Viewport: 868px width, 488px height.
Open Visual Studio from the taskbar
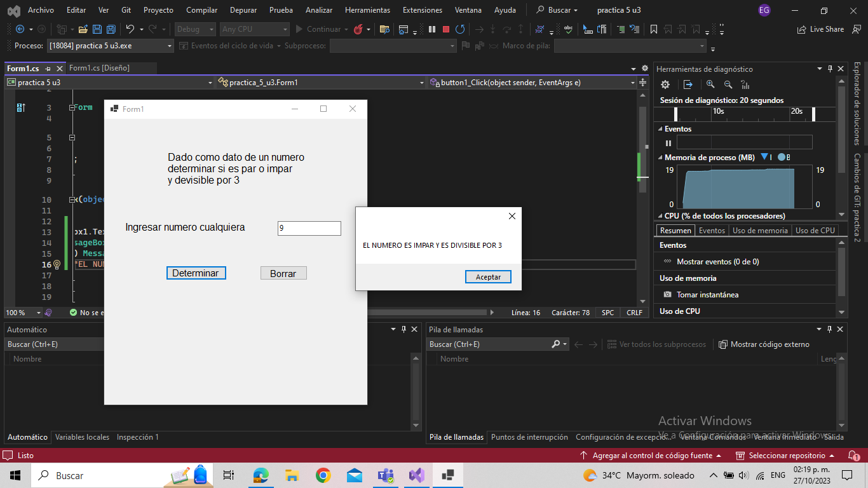[416, 475]
